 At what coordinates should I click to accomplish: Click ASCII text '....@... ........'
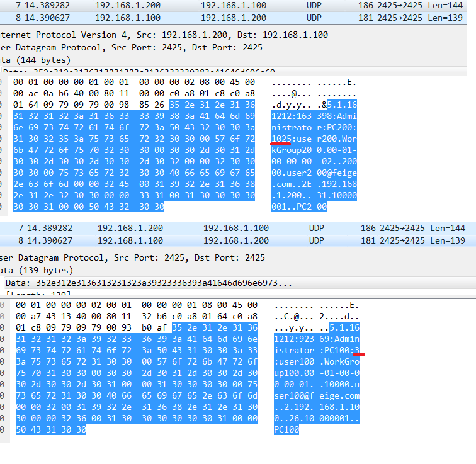314,93
